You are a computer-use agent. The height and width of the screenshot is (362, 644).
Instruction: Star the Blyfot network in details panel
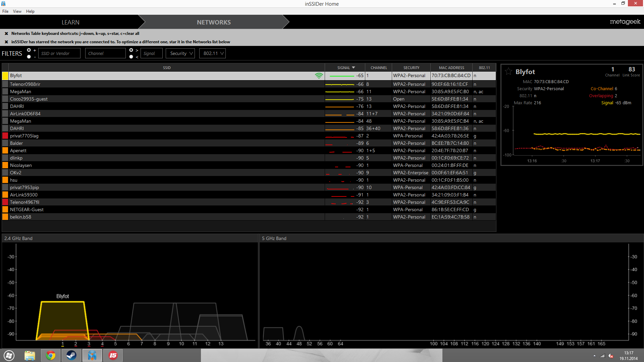(508, 71)
